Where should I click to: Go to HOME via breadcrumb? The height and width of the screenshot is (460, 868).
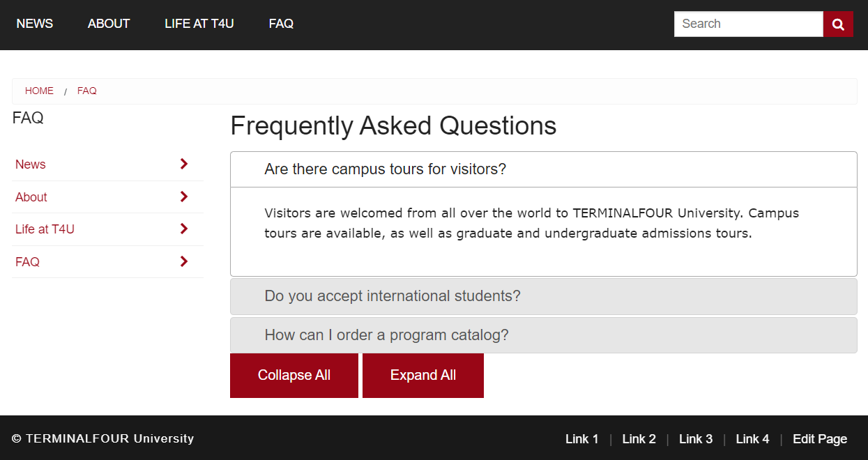click(x=39, y=91)
